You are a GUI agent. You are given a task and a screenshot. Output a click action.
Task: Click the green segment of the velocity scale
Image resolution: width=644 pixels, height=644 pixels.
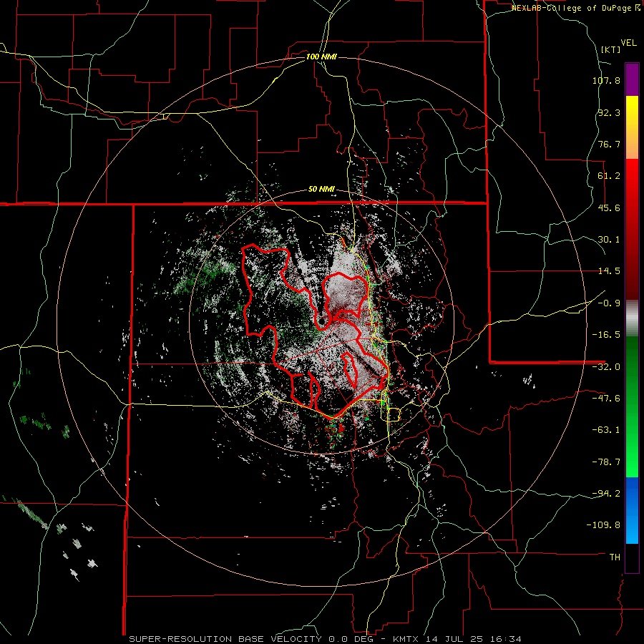click(632, 406)
